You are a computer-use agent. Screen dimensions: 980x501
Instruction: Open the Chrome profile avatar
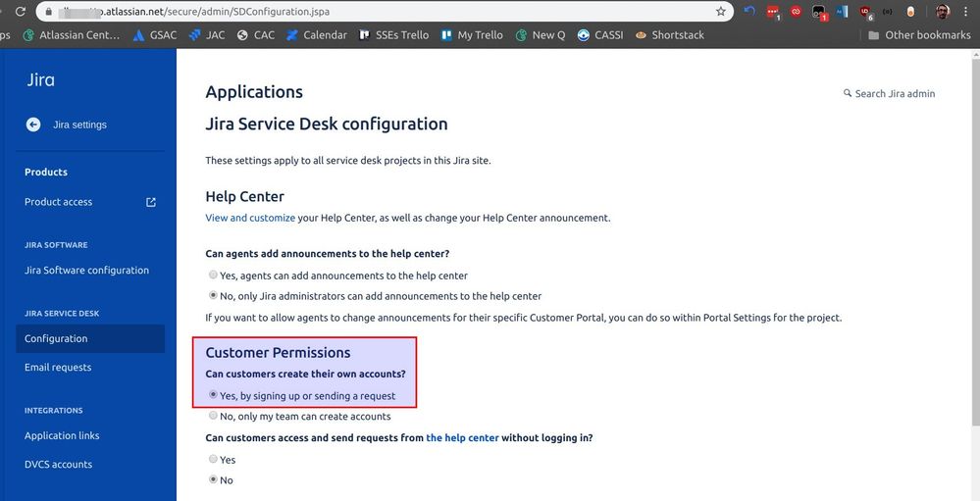[943, 11]
